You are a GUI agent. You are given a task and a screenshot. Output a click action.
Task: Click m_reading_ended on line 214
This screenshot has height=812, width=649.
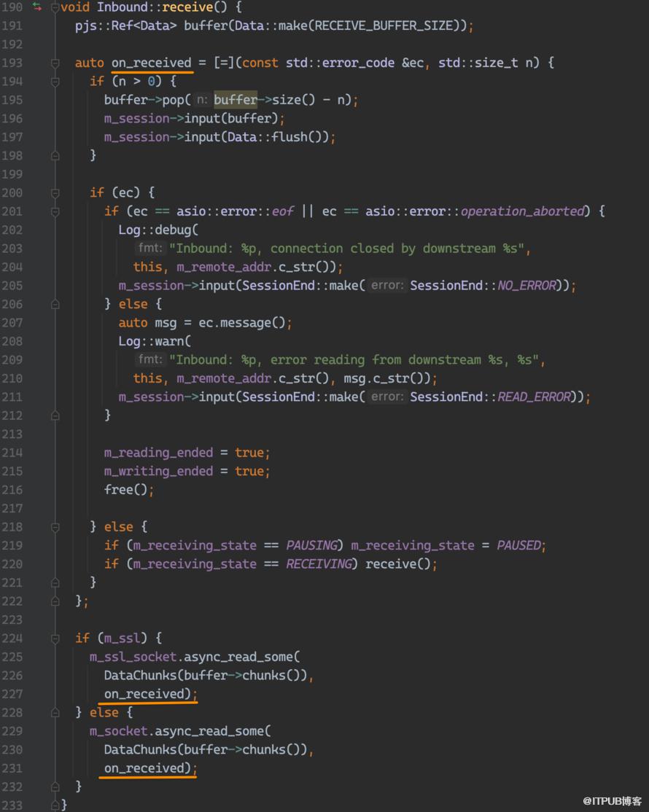tap(158, 453)
